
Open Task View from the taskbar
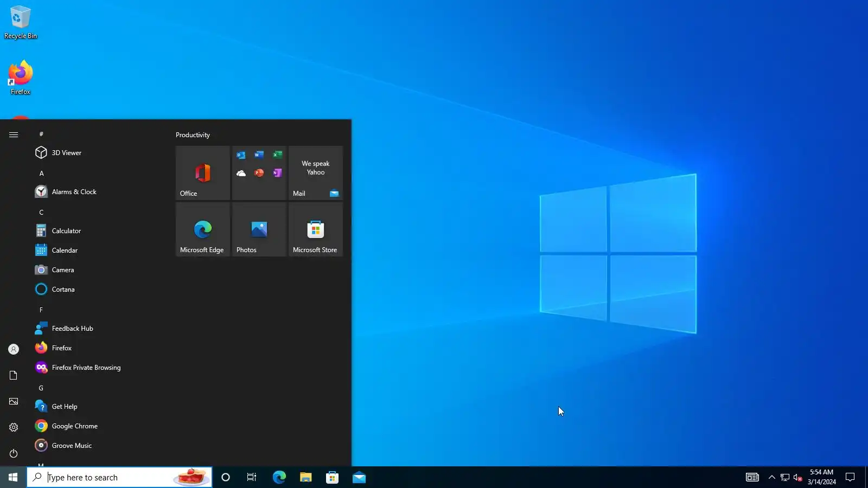(x=252, y=477)
